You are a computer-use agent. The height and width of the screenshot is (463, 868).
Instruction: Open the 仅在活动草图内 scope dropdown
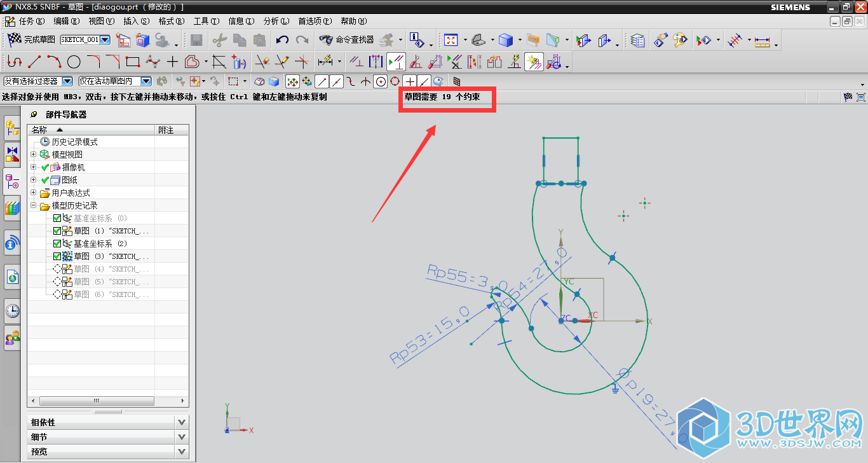(146, 81)
